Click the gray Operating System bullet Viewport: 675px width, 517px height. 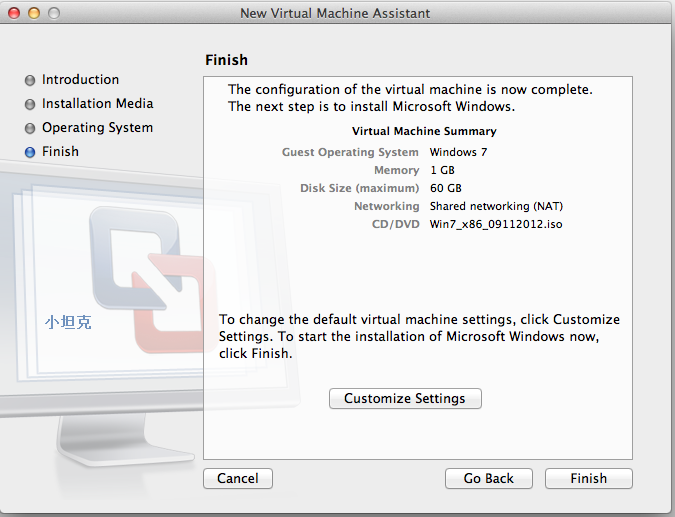30,129
